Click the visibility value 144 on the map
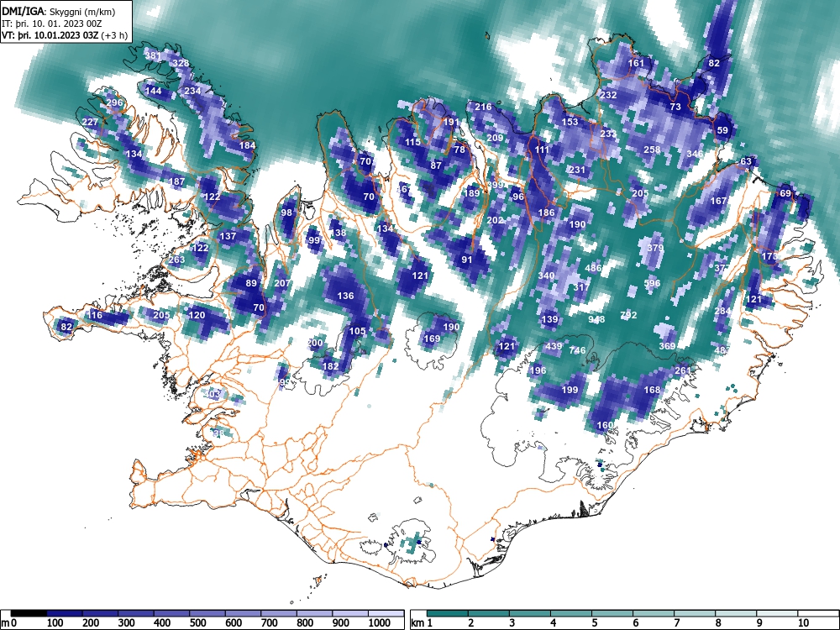Screen dimensions: 840x630 tap(153, 91)
